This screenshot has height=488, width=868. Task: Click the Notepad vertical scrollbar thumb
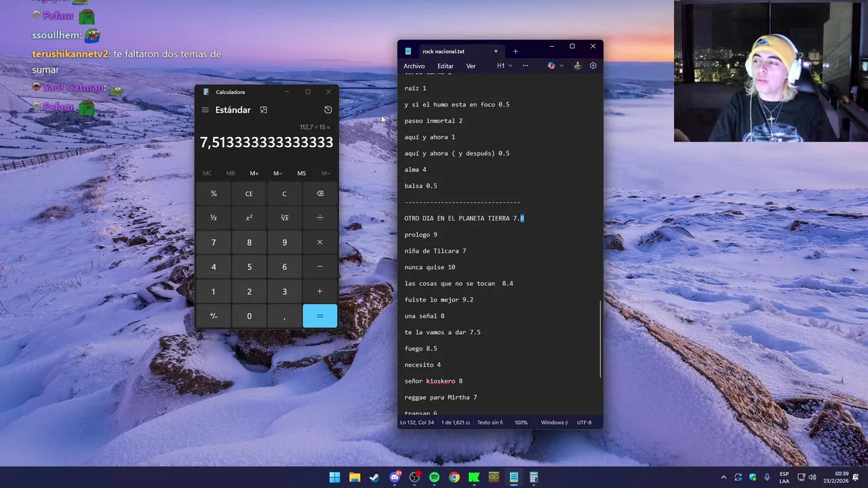pos(601,340)
